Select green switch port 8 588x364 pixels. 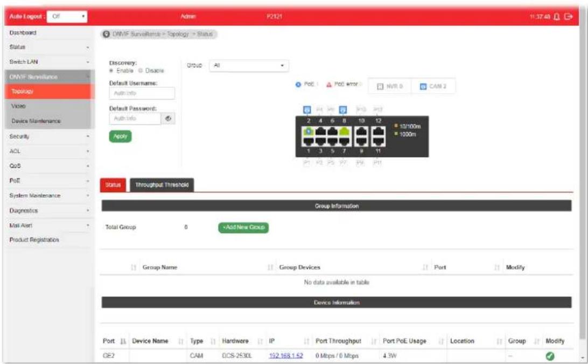(x=344, y=131)
